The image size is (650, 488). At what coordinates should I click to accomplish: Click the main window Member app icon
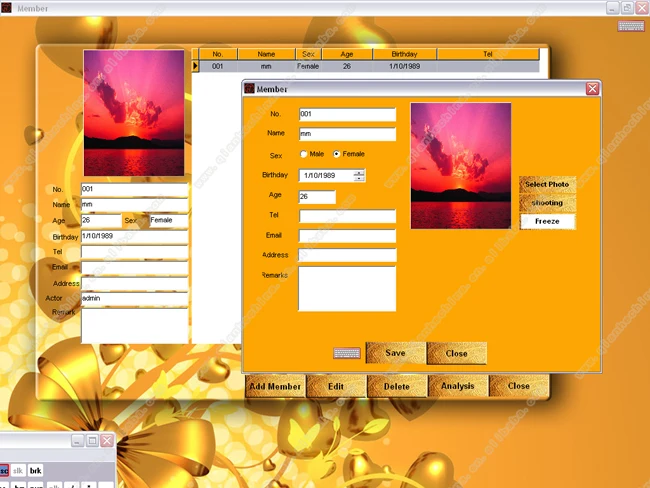[x=6, y=8]
